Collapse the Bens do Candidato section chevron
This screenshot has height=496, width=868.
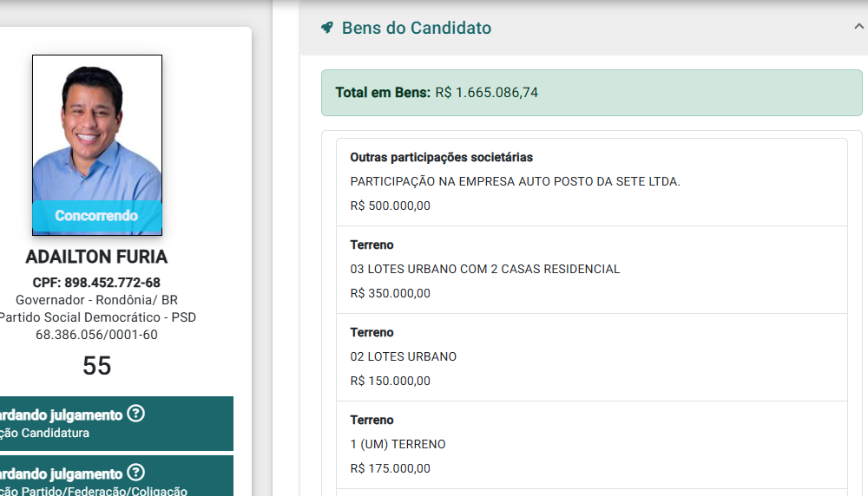(x=859, y=27)
